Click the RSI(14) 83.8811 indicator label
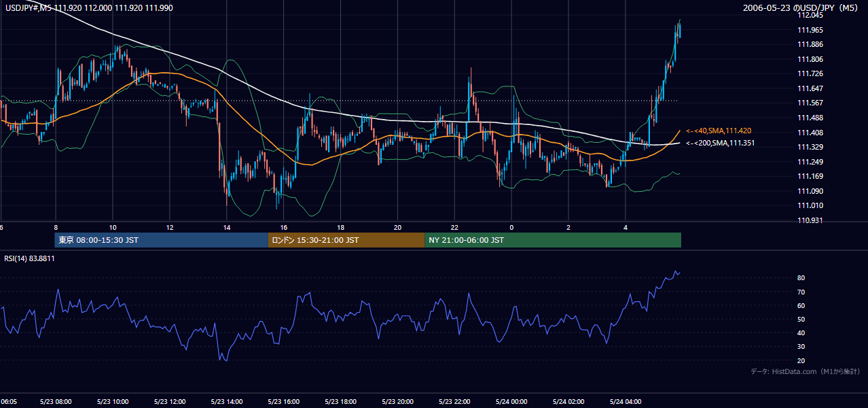 tap(30, 258)
